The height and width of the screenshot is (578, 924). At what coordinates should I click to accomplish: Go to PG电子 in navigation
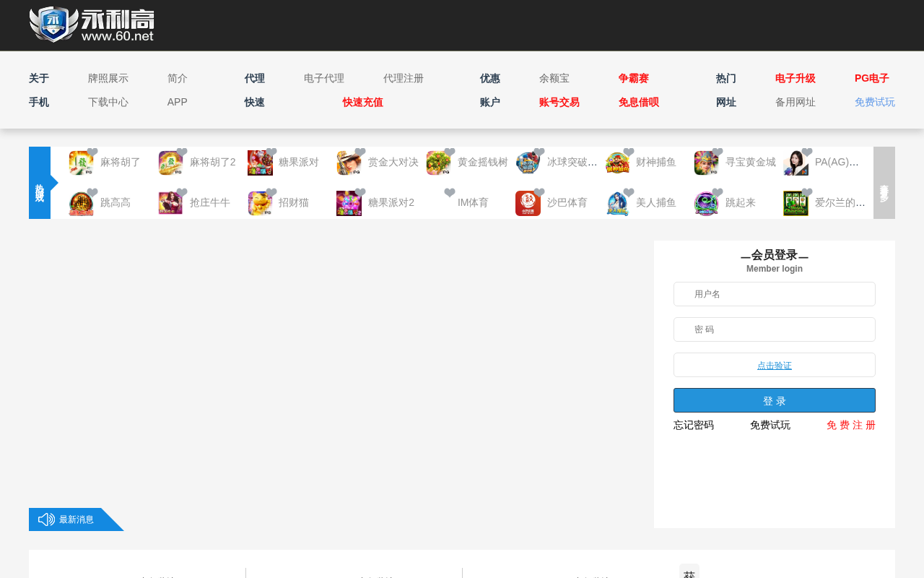pos(872,79)
